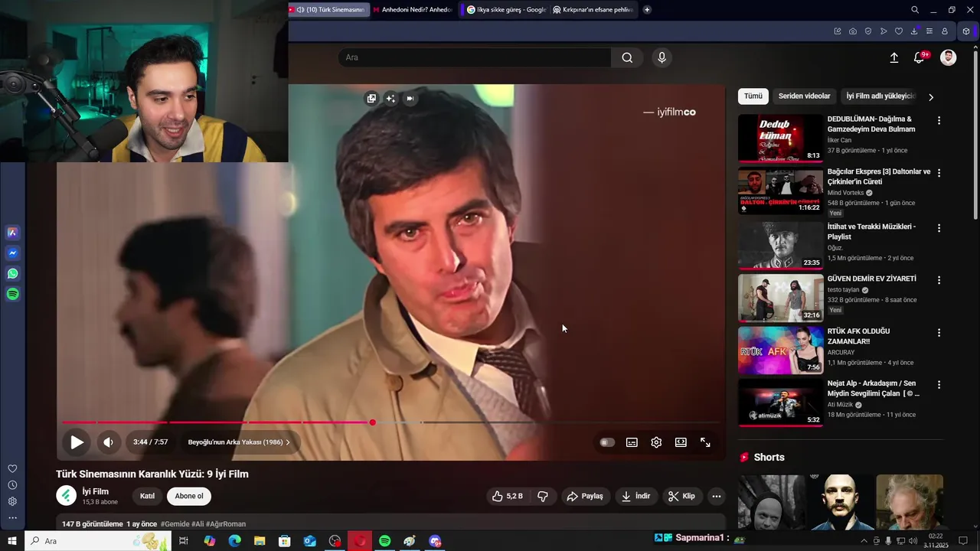Show hidden system tray icons chevron

coord(864,541)
